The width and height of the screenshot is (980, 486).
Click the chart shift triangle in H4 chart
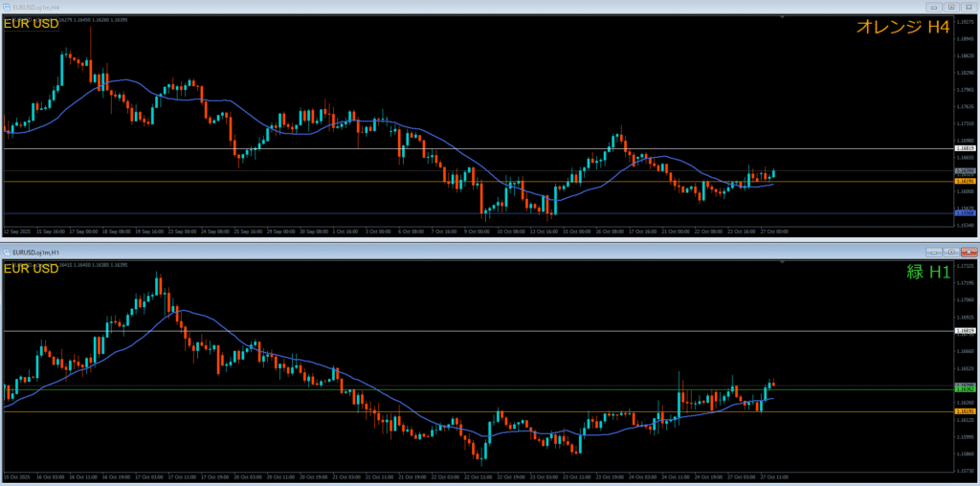[783, 17]
